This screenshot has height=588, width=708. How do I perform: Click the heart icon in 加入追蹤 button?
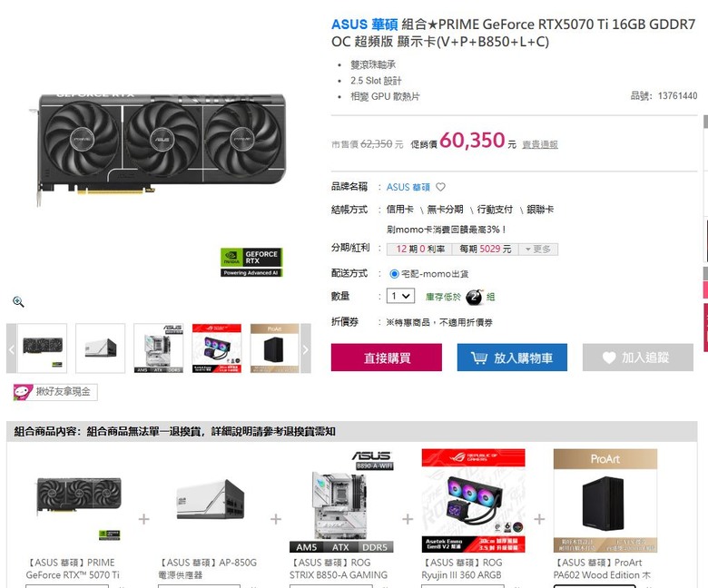coord(609,358)
